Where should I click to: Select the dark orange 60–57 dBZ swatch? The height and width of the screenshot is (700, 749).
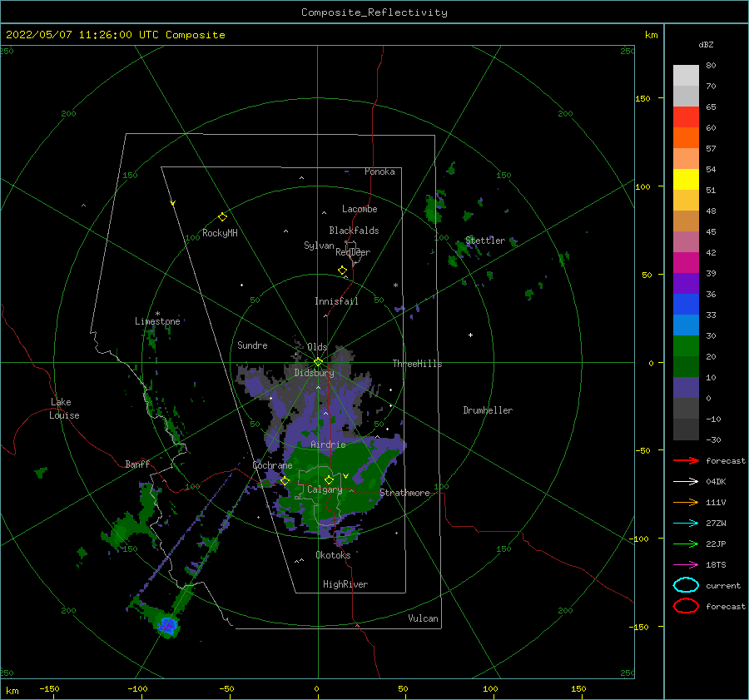(x=686, y=137)
